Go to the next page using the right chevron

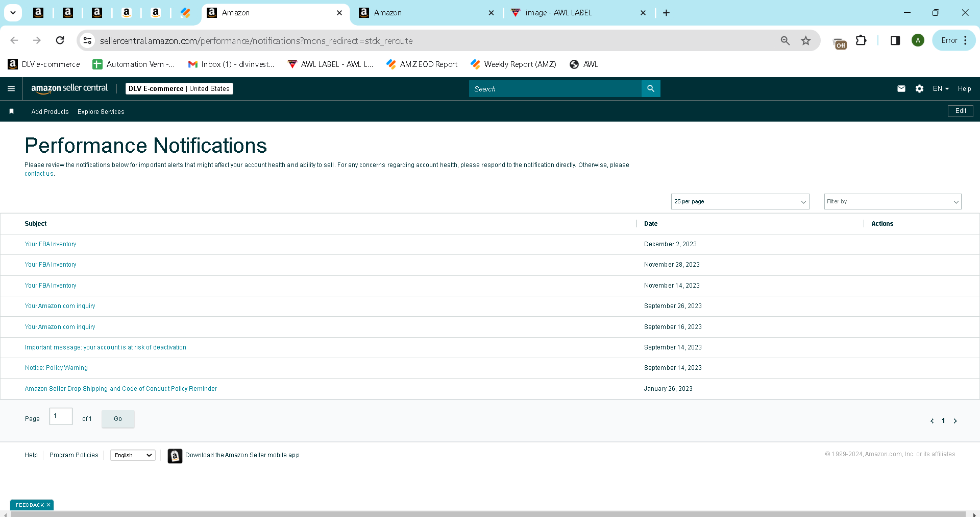(x=955, y=421)
